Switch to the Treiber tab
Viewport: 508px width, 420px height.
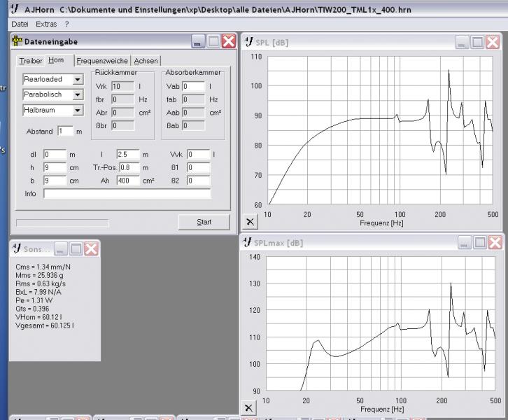pyautogui.click(x=31, y=61)
